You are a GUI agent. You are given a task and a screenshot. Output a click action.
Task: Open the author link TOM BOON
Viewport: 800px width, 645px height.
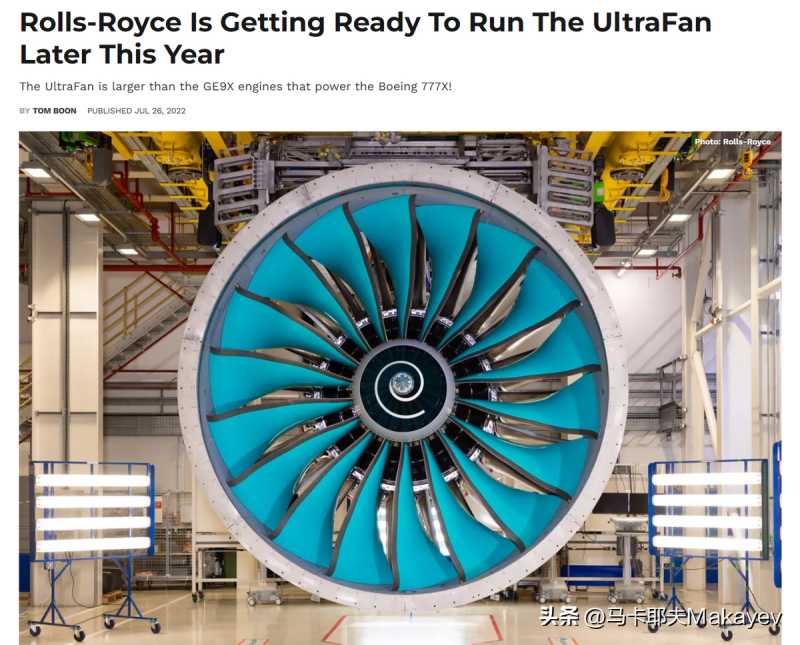pos(55,111)
